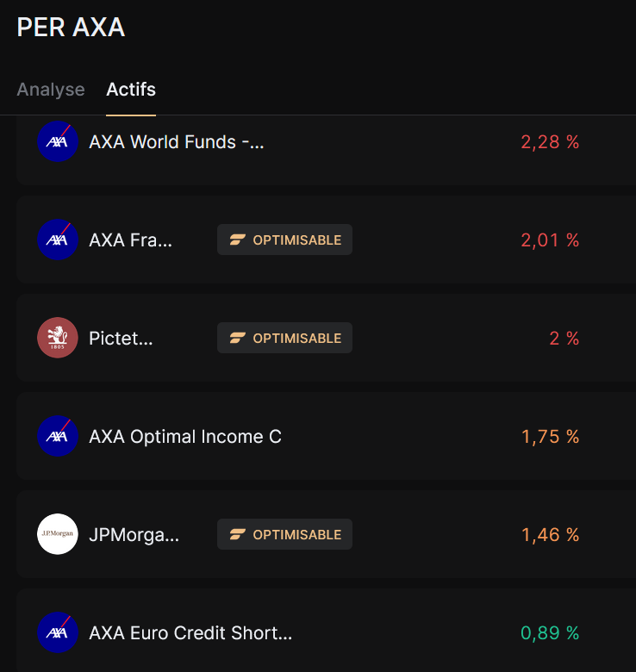Image resolution: width=636 pixels, height=672 pixels.
Task: Click the Pictet lion logo icon
Action: click(x=58, y=338)
